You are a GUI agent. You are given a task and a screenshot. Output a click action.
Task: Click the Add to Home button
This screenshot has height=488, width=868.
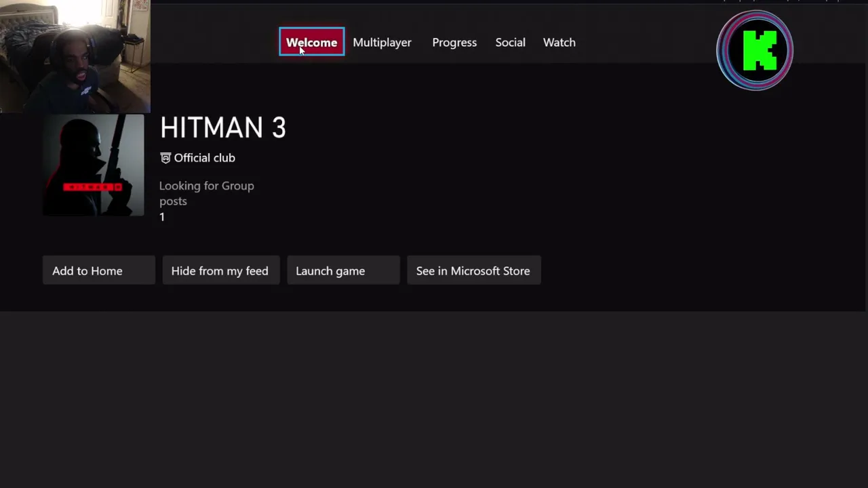[99, 270]
